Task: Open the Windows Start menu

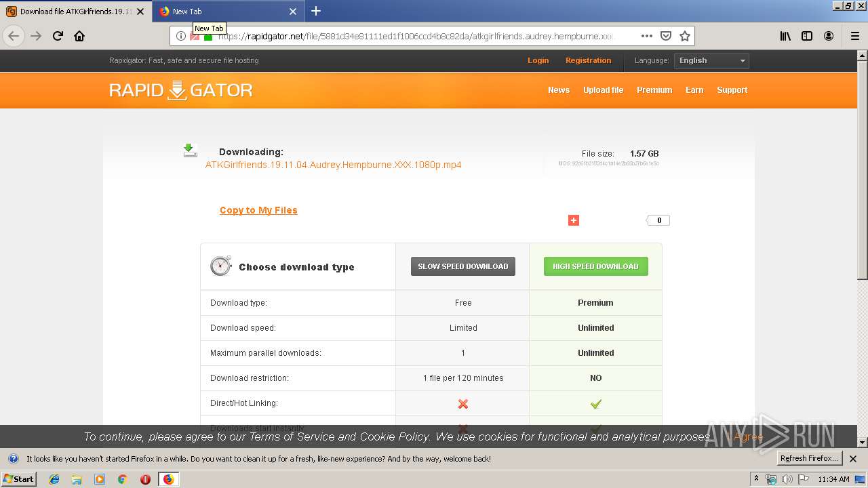Action: (19, 479)
